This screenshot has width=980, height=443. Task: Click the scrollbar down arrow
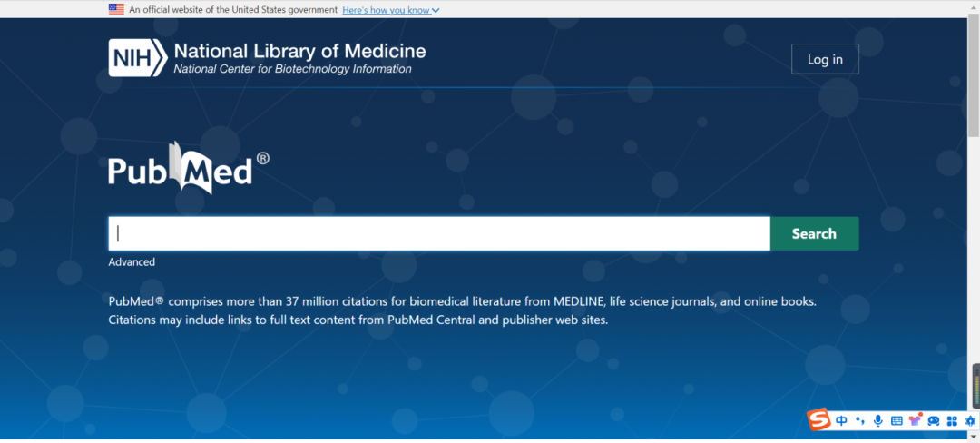(974, 438)
